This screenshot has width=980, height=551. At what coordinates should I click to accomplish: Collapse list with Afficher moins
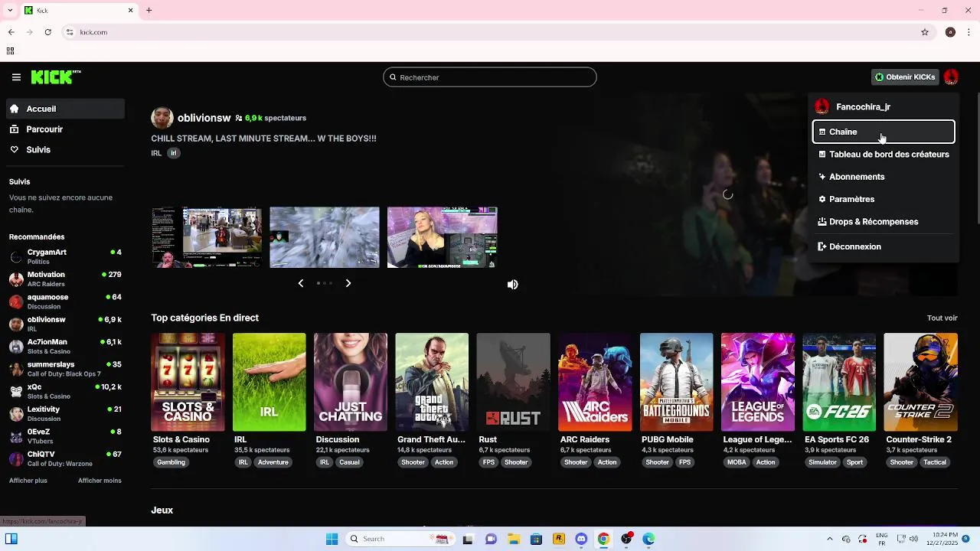pyautogui.click(x=100, y=481)
